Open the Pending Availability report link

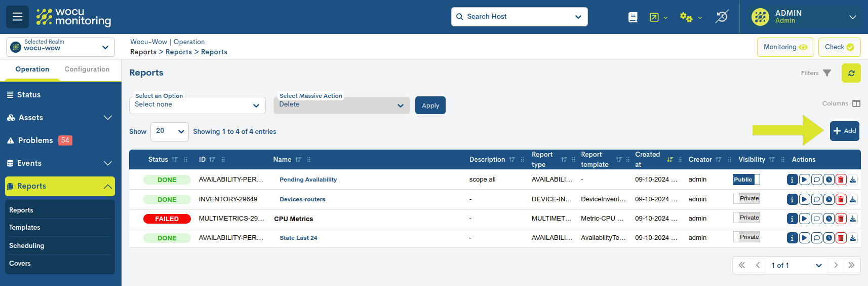pyautogui.click(x=308, y=180)
